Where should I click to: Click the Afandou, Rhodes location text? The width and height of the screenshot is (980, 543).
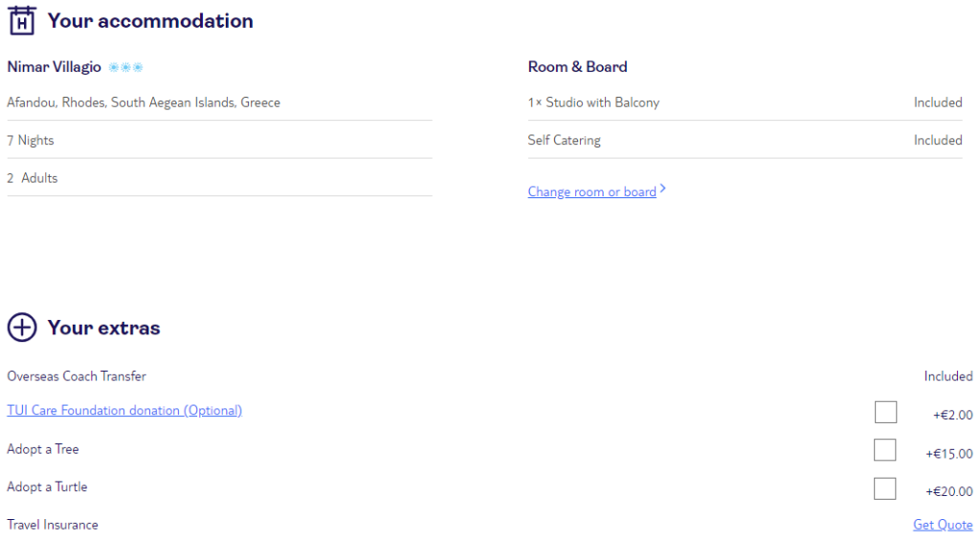pos(144,102)
